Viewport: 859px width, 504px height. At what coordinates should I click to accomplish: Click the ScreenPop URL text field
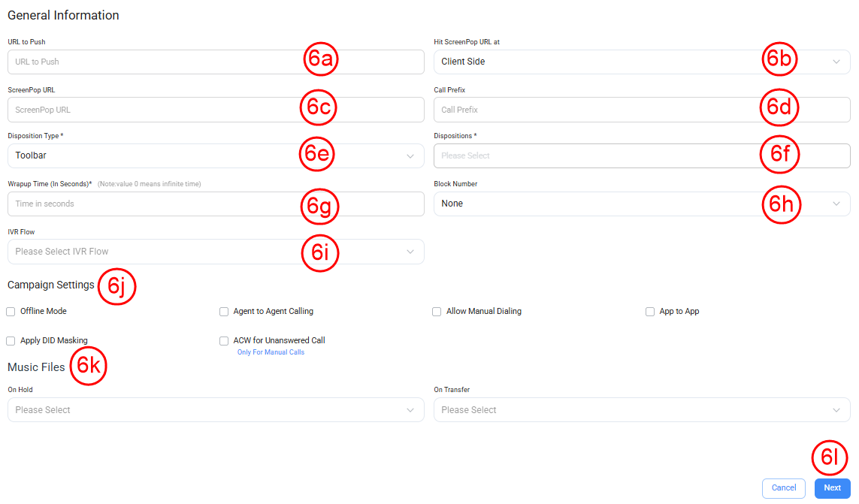[150, 110]
